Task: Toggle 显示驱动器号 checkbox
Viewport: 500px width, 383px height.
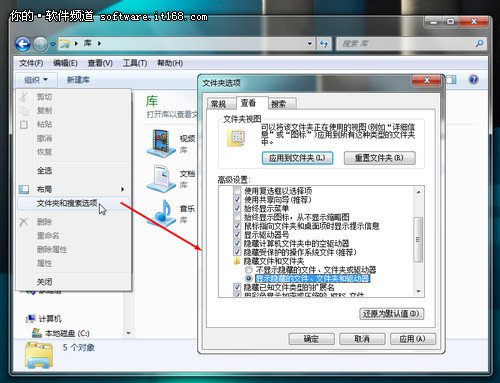Action: pyautogui.click(x=237, y=235)
